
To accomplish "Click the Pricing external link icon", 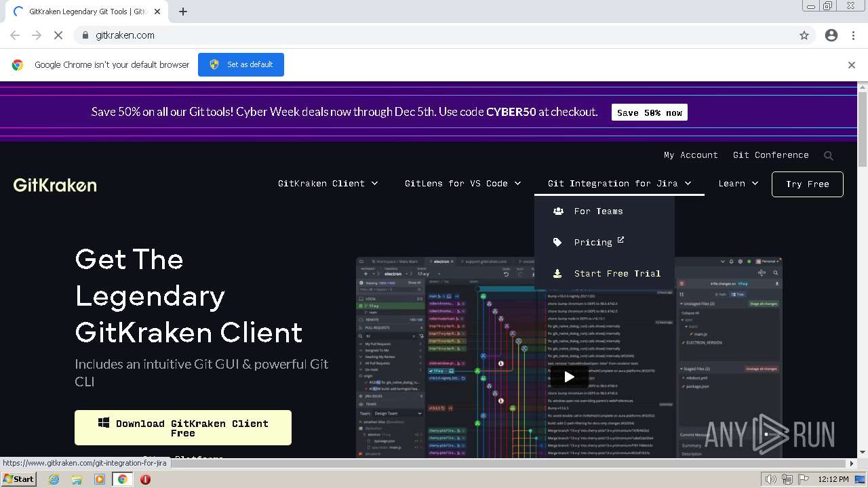I will pos(620,240).
